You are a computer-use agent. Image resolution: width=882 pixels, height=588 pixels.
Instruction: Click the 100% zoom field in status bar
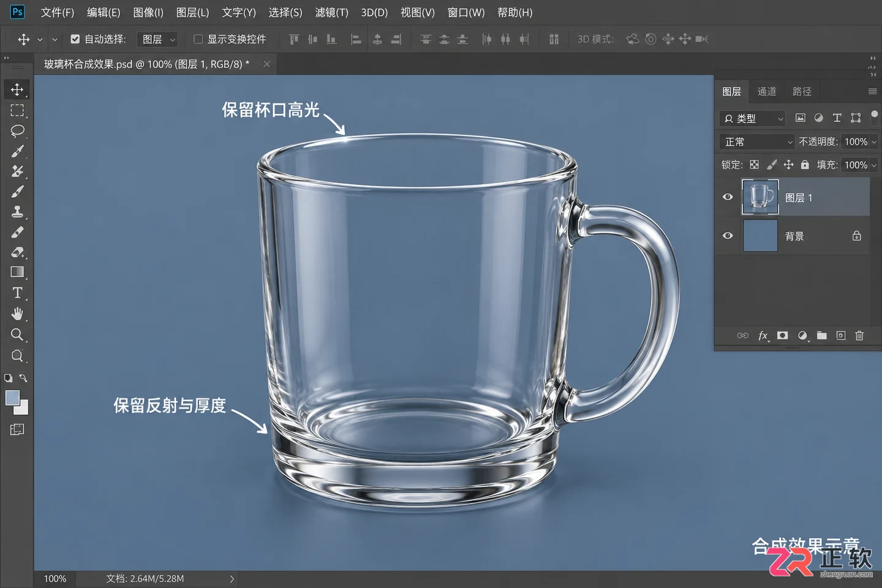55,579
